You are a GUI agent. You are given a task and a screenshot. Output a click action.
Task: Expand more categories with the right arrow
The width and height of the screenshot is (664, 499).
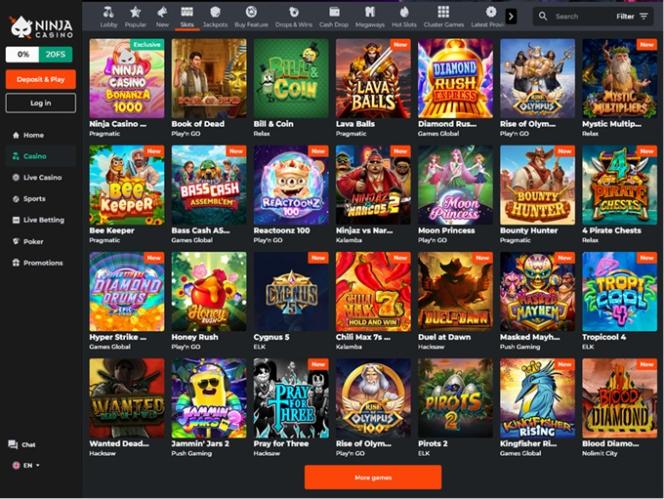pyautogui.click(x=511, y=17)
